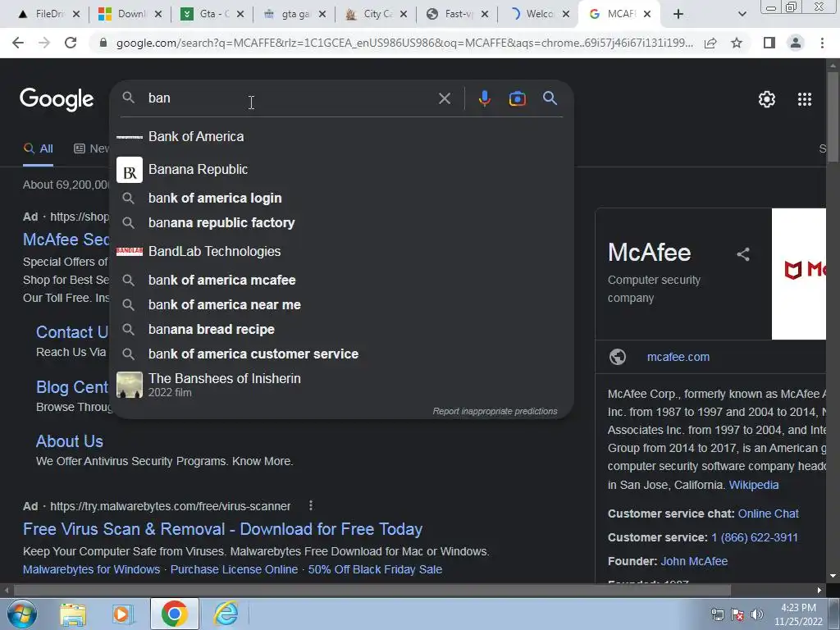Image resolution: width=840 pixels, height=630 pixels.
Task: Open John McAfee founder link
Action: point(694,561)
